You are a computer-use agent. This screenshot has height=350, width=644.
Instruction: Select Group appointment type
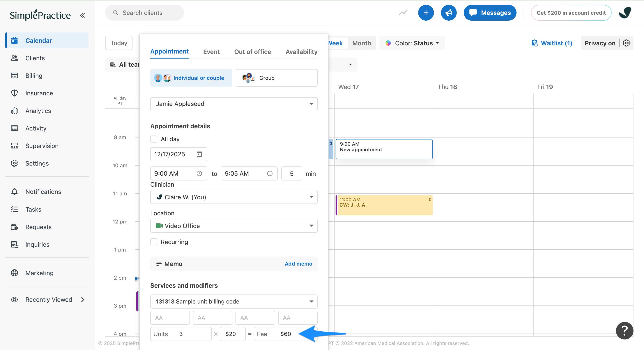tap(276, 78)
